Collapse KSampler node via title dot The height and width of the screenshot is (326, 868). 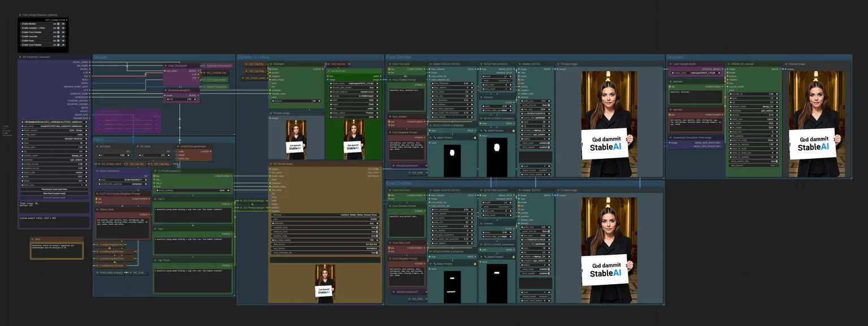[271, 64]
